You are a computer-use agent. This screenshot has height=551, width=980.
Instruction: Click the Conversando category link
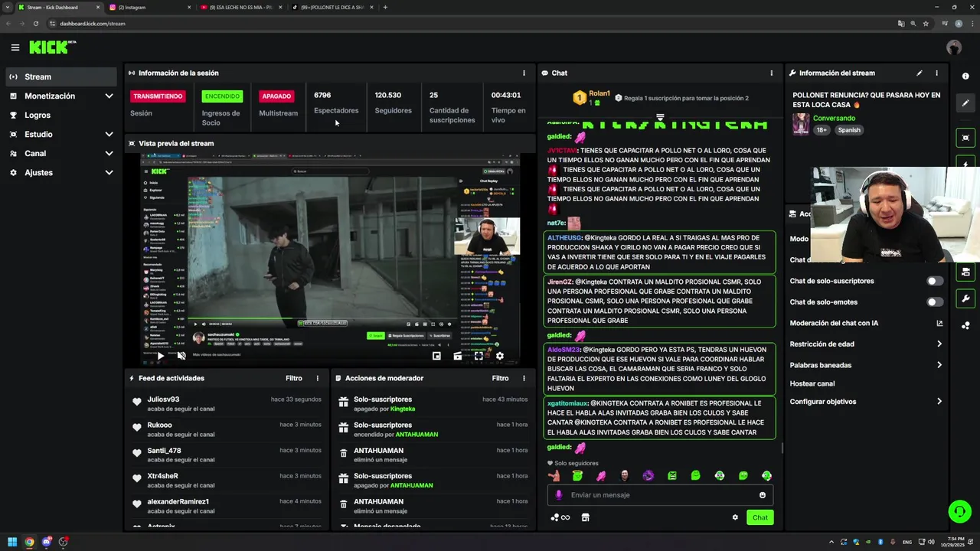[x=834, y=119]
